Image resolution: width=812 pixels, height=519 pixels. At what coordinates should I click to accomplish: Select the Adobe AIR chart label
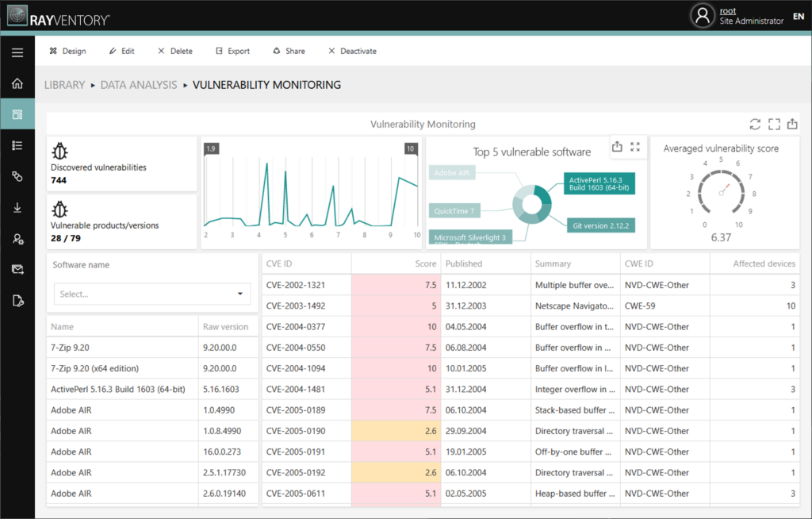point(452,173)
